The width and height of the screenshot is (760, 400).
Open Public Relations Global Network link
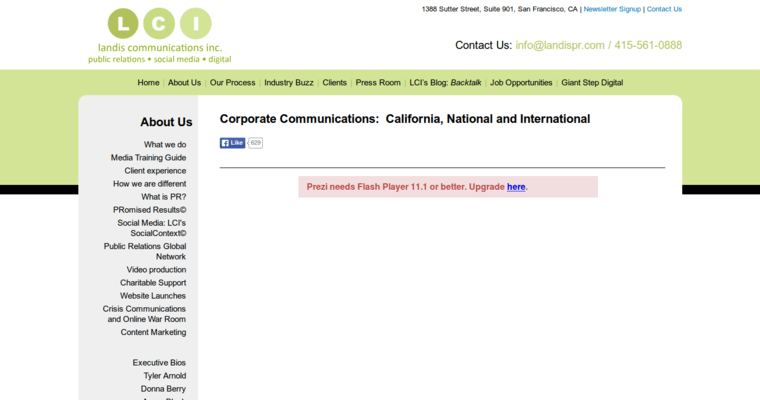coord(145,251)
